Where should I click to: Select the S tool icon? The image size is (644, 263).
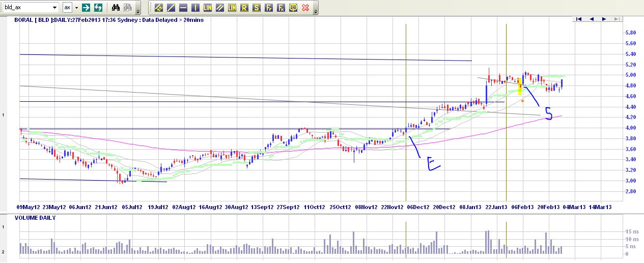tap(257, 8)
